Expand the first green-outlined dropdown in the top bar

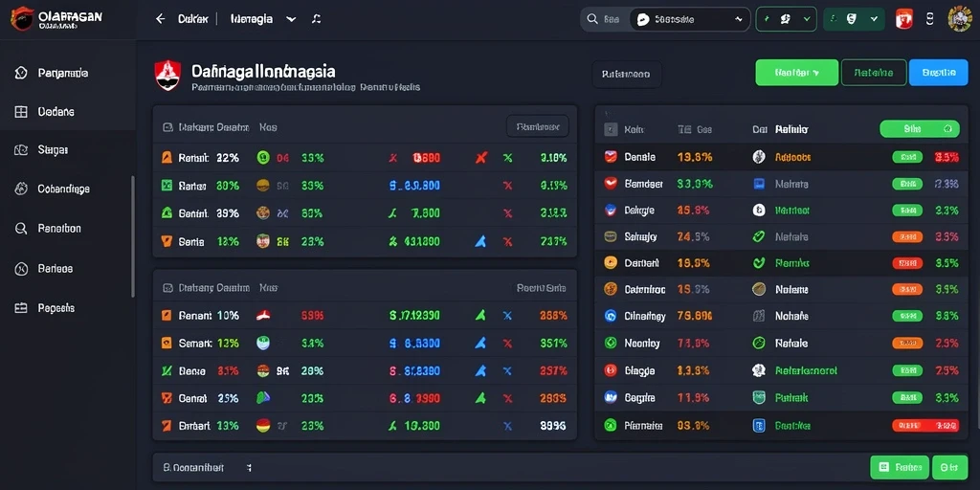click(787, 19)
